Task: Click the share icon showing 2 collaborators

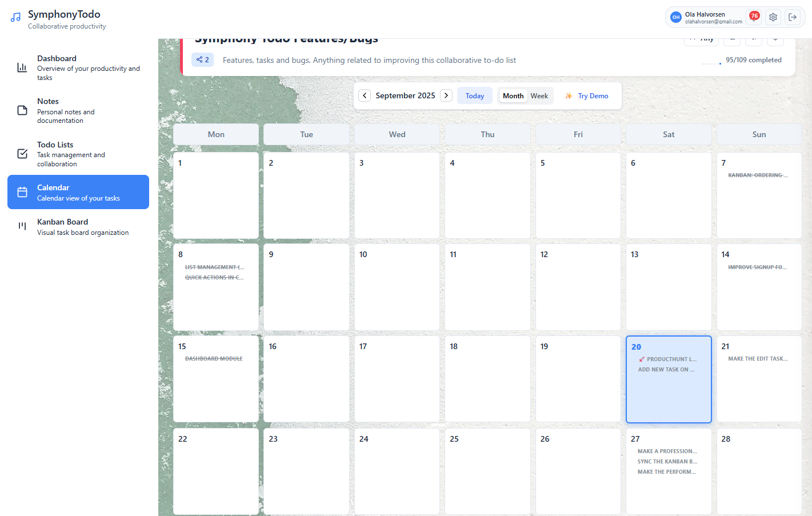Action: (202, 59)
